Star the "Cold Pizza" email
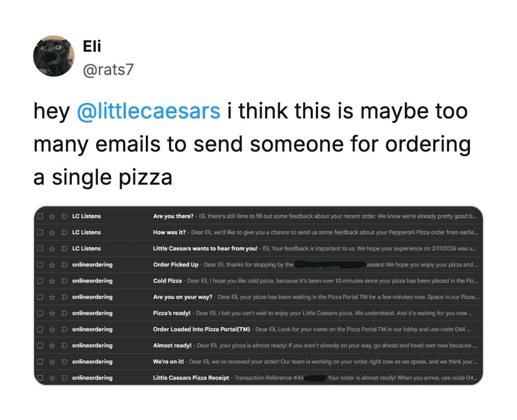The image size is (517, 420). [51, 281]
